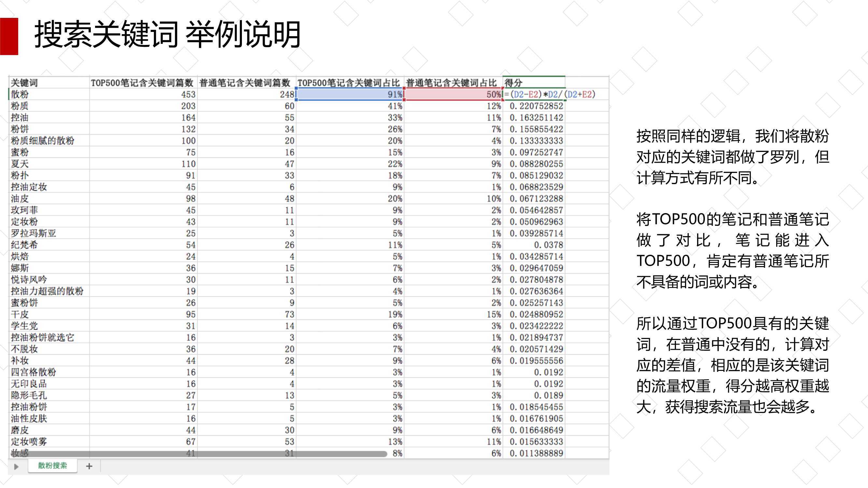Click the sheet navigation arrow at bottom left
This screenshot has height=488, width=868.
pos(16,467)
